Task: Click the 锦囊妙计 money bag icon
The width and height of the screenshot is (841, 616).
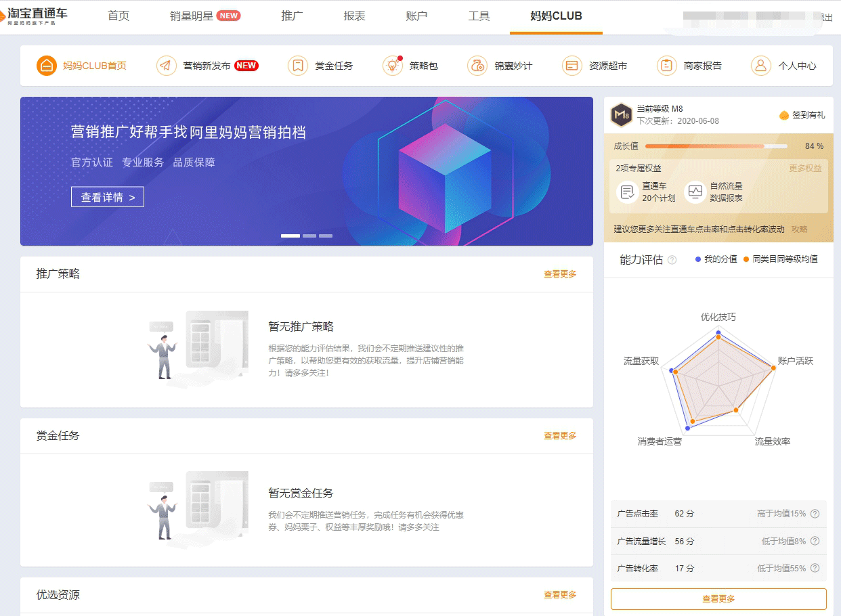Action: 477,66
